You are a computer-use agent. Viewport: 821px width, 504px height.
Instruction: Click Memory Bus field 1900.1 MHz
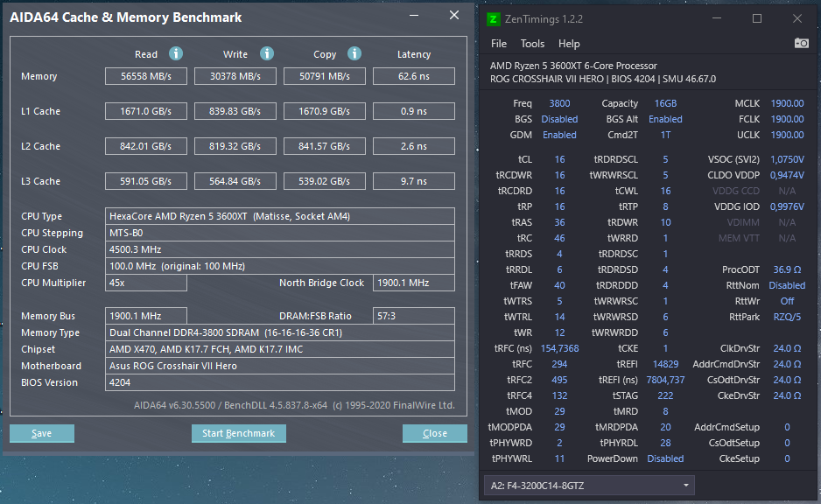point(146,316)
